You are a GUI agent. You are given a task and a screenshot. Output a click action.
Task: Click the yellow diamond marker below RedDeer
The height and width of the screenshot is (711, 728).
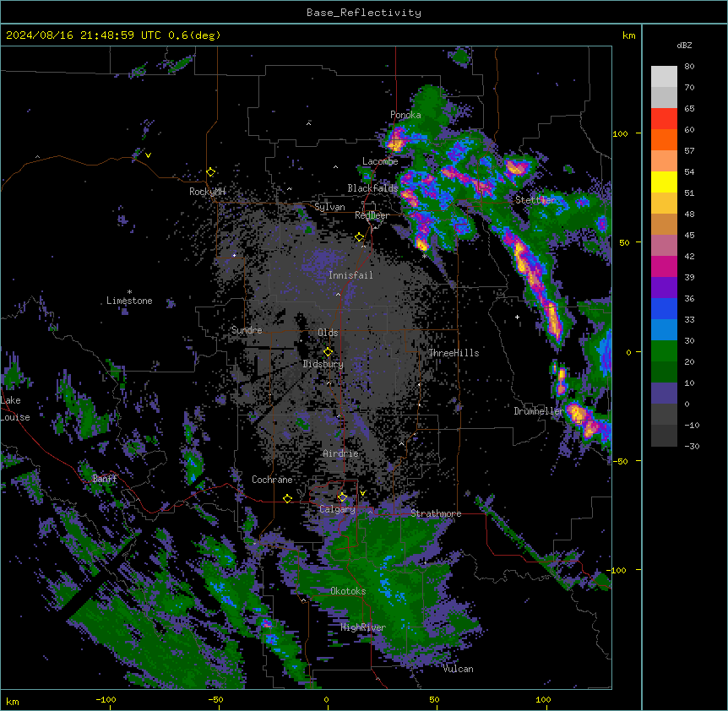click(x=360, y=237)
